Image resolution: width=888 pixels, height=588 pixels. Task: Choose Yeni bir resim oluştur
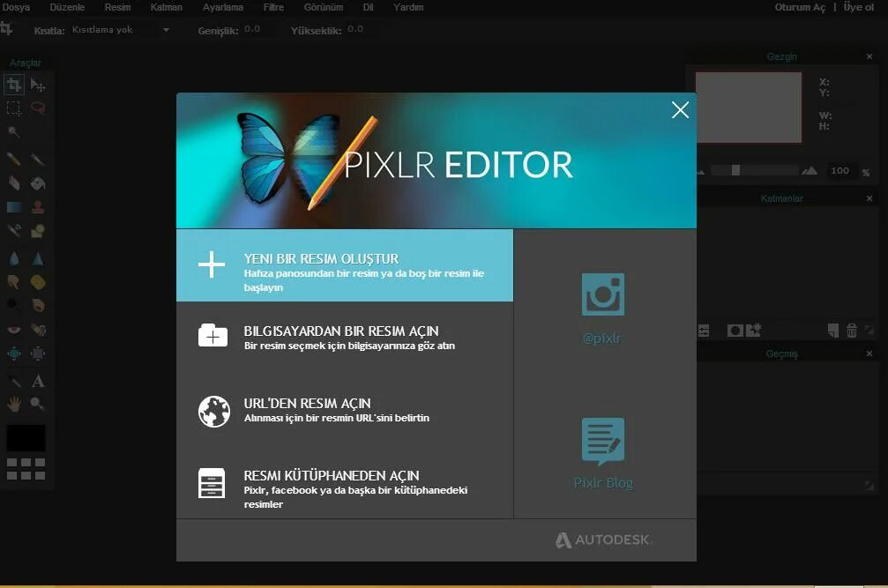[345, 265]
